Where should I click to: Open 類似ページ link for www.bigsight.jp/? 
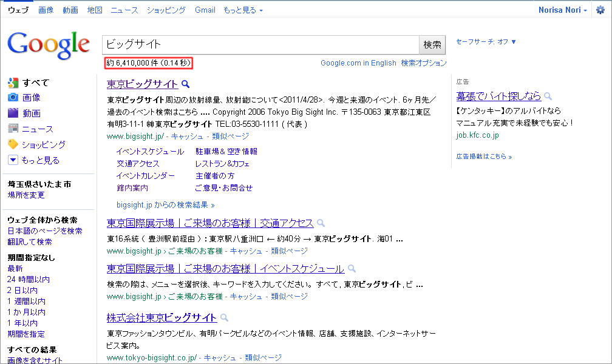click(230, 136)
